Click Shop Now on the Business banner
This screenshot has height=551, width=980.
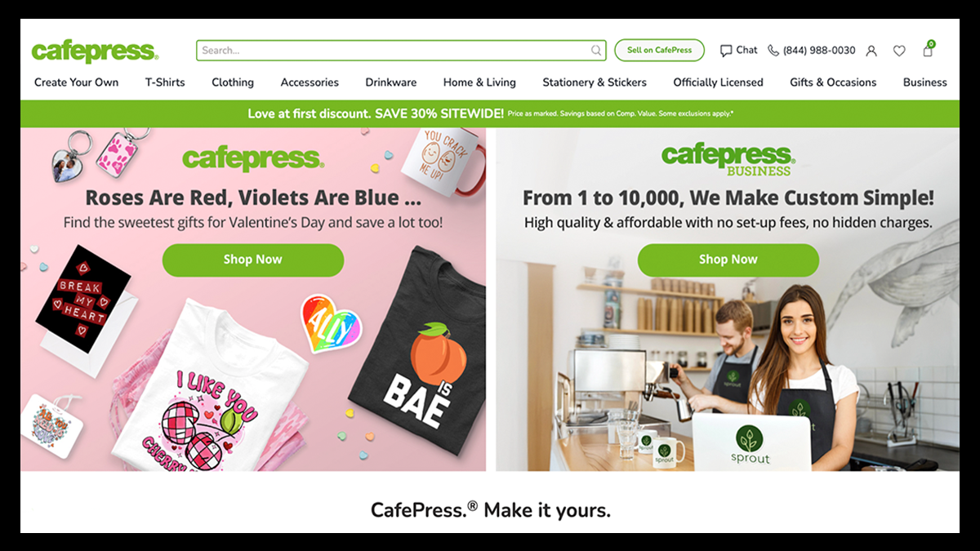(x=728, y=260)
